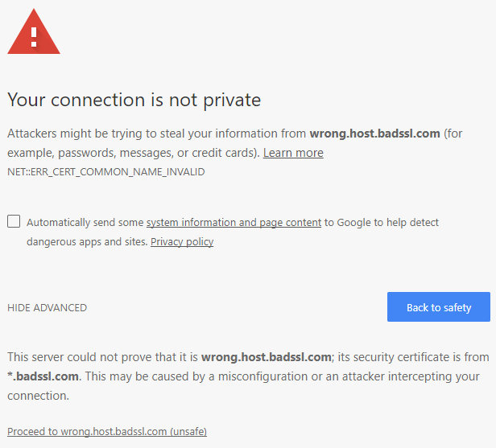Enable the automatically send system information checkbox
Viewport: 496px width, 448px height.
coord(14,221)
